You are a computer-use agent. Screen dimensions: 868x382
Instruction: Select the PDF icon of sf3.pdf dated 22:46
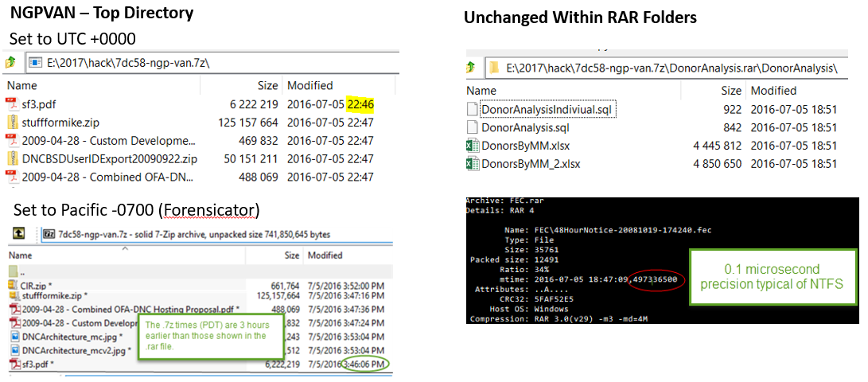[x=12, y=104]
